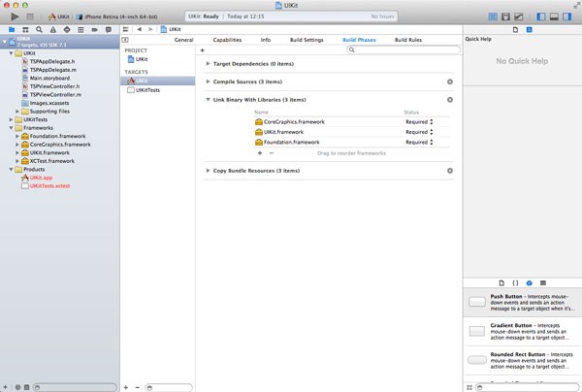Open Main.storyboard in navigator

point(49,78)
